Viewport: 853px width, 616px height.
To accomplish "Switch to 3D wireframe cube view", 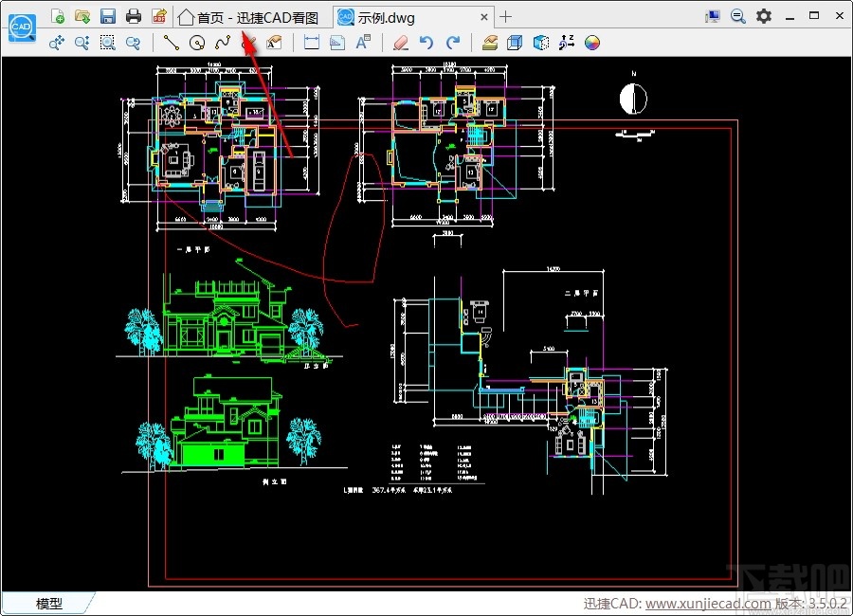I will [515, 43].
